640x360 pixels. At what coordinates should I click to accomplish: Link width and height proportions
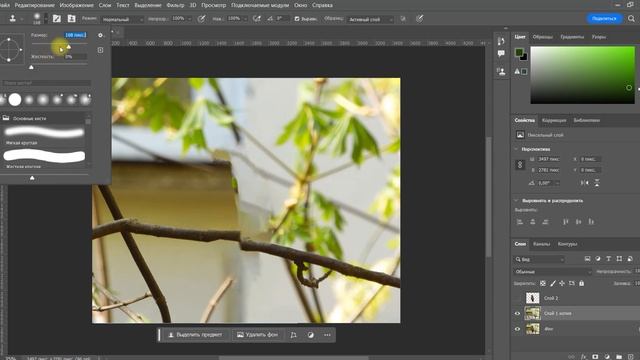point(520,164)
